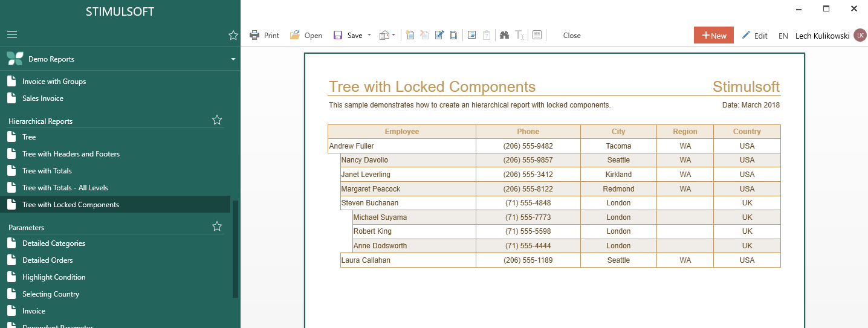Open the Send Email envelope dropdown
Viewport: 868px width, 328px height.
387,35
